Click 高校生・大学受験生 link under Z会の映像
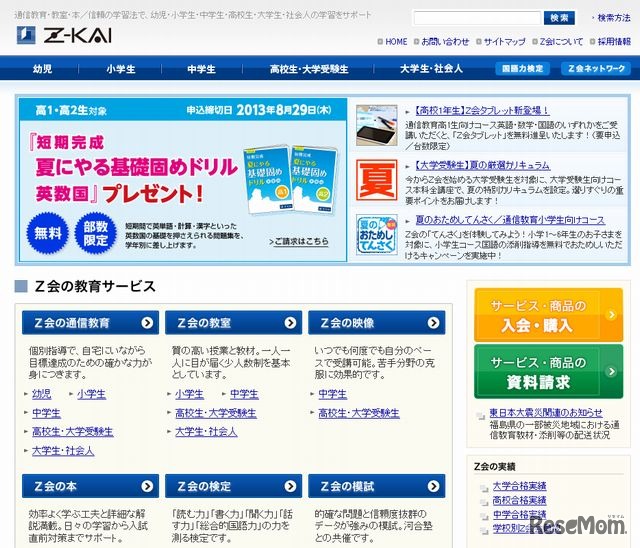The height and width of the screenshot is (548, 640). (359, 413)
